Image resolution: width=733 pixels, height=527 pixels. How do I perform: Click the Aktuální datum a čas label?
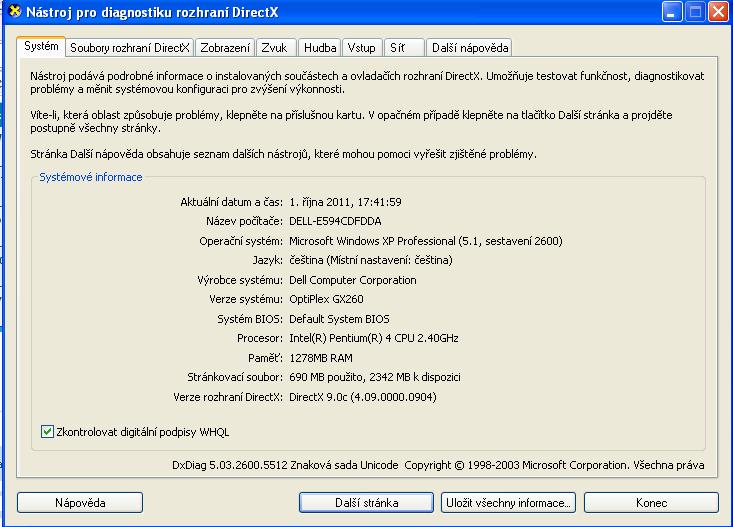pos(231,202)
